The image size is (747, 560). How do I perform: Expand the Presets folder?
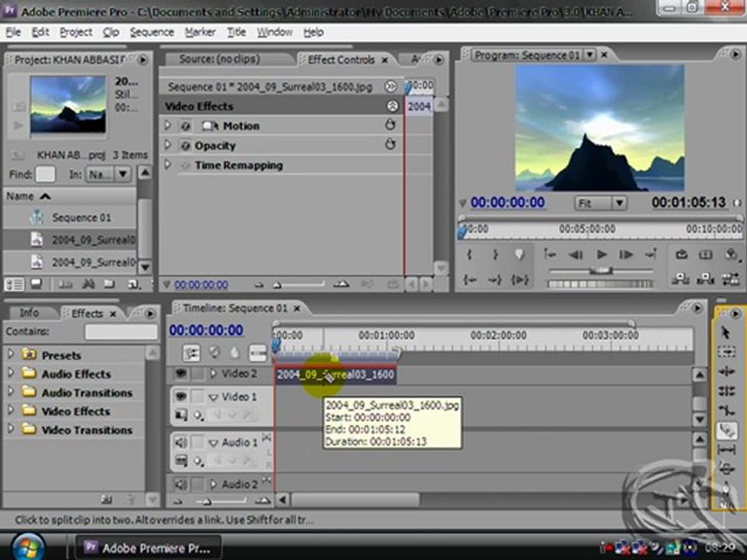click(x=10, y=355)
